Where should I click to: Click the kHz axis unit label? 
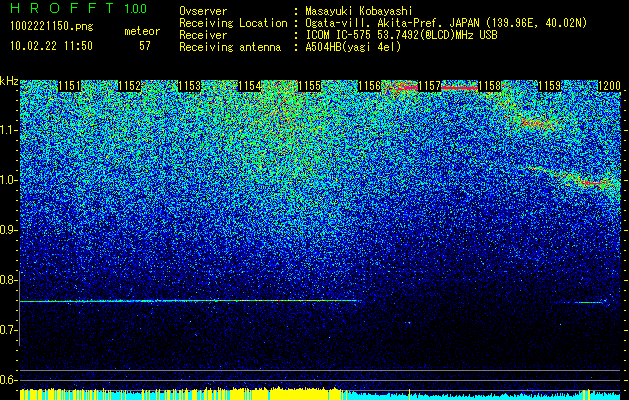[9, 81]
